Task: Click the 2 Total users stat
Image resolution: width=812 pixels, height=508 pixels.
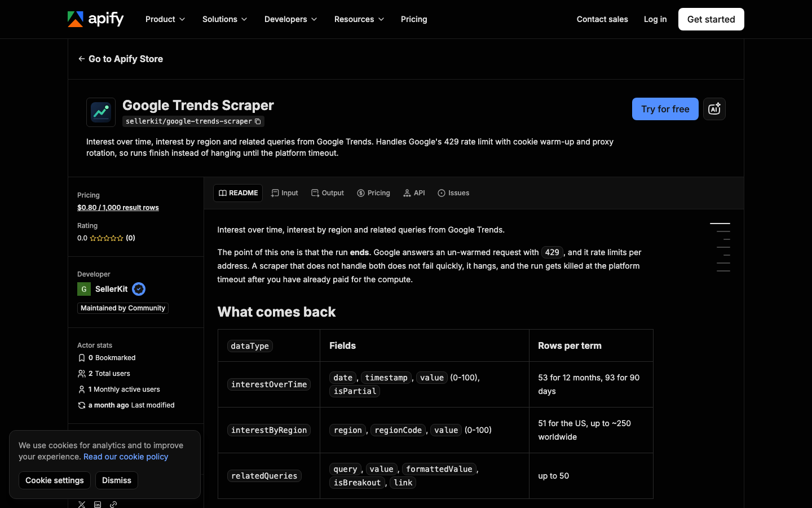Action: 104,374
